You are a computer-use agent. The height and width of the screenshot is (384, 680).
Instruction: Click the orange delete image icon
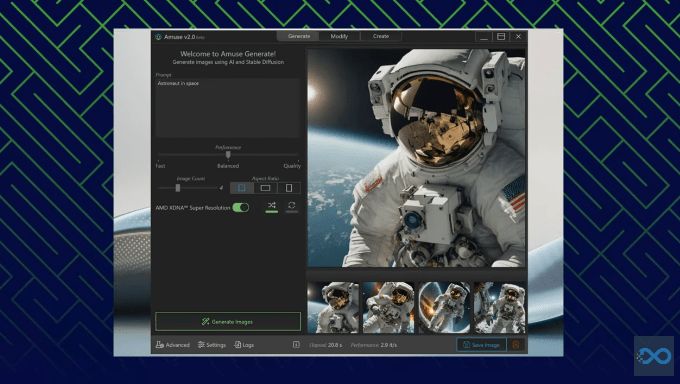point(516,345)
